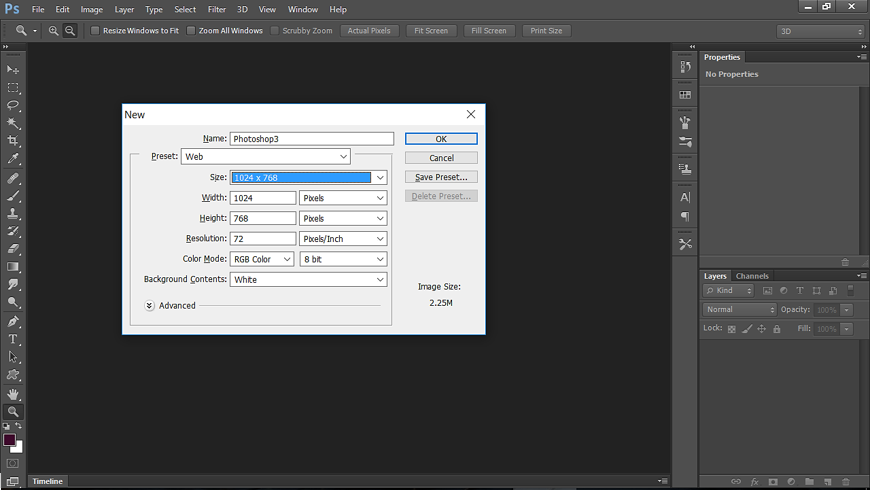Select the Horizontal Type tool
The width and height of the screenshot is (871, 492).
coord(13,339)
